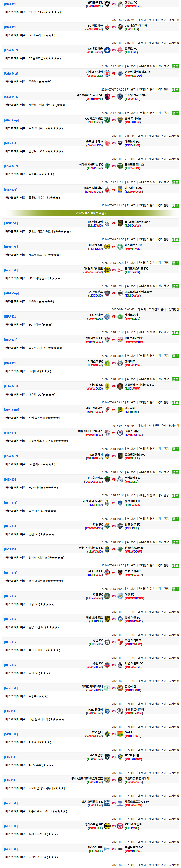
Task: Open the AIK 솔나 team crest
Action: point(107,734)
